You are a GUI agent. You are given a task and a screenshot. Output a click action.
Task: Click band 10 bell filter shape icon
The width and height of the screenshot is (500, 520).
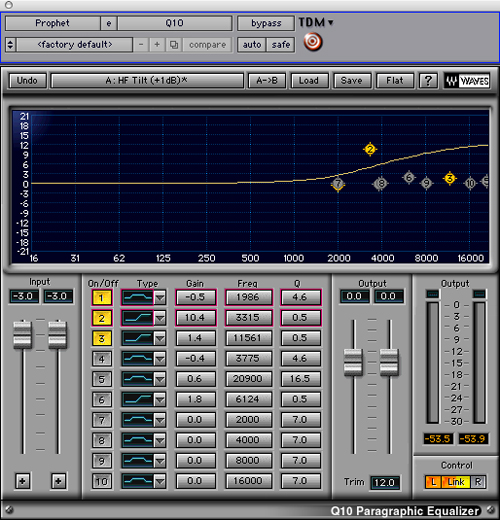[x=137, y=481]
